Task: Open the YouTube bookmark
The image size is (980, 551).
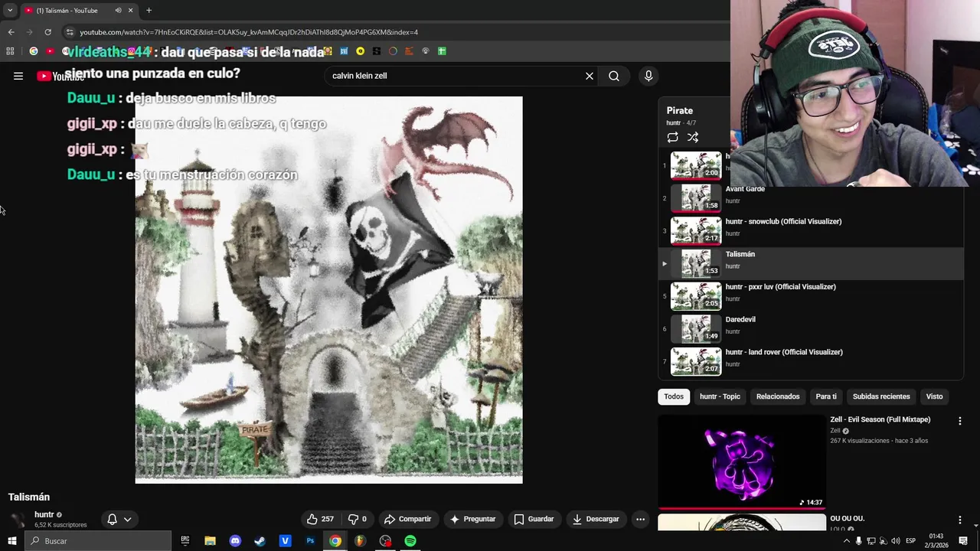Action: pos(50,51)
